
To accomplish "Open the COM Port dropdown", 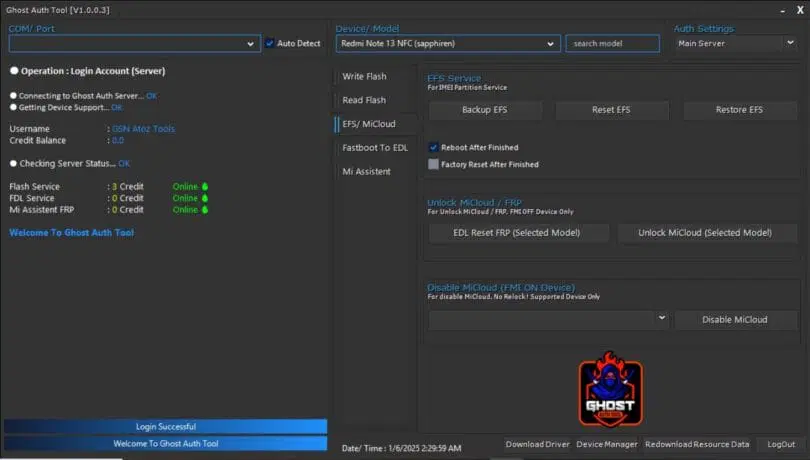I will [x=135, y=44].
